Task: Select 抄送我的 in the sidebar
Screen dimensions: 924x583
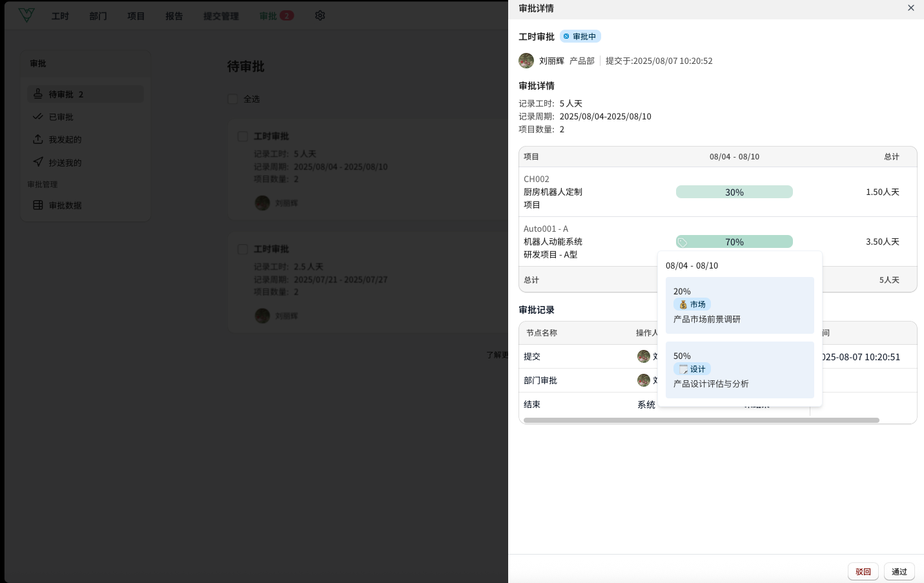Action: 85,163
